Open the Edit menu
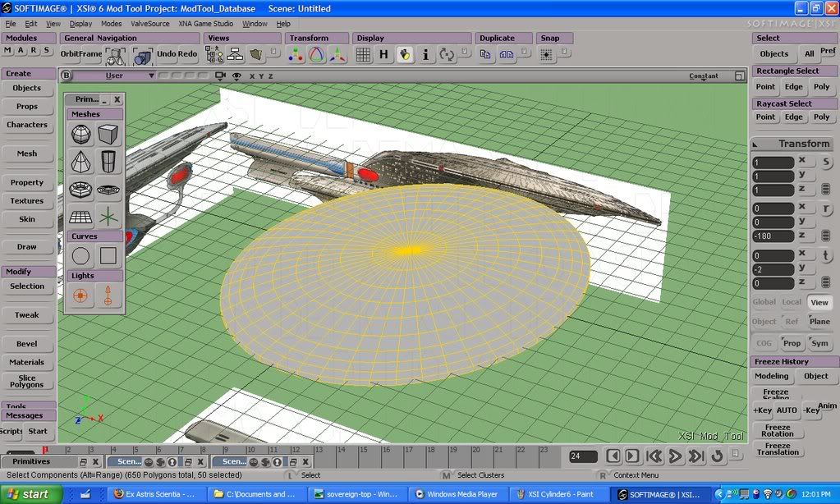 (31, 24)
